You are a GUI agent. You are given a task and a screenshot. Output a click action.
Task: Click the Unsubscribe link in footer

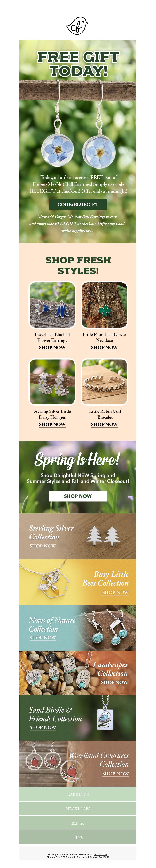click(100, 855)
